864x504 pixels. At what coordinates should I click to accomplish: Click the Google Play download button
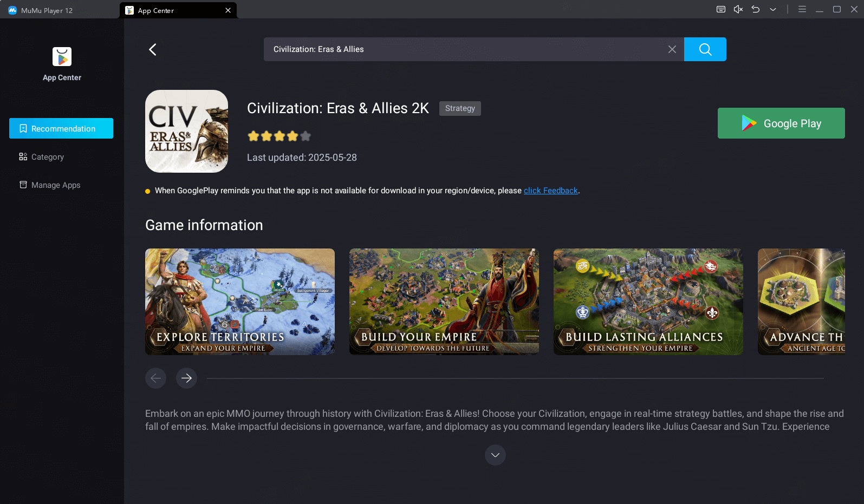[781, 123]
